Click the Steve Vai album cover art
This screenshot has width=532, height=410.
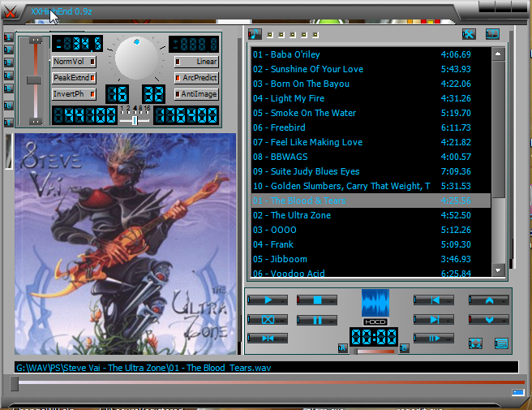click(x=125, y=244)
